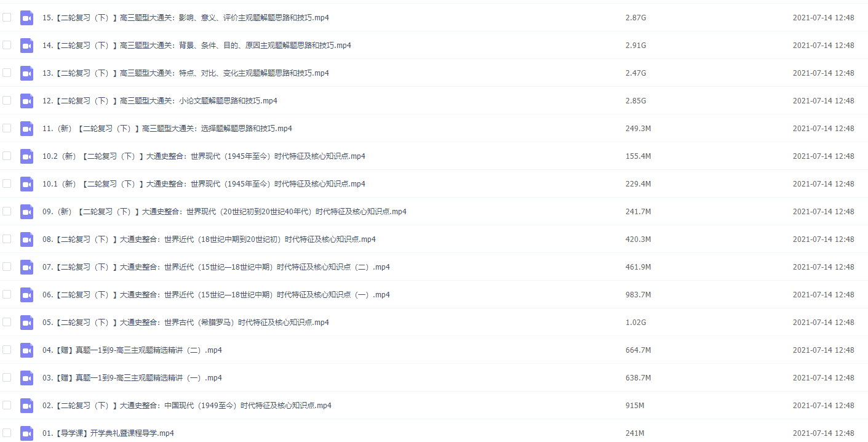Click video icon for file 09 世界现代
This screenshot has height=442, width=868.
pos(26,212)
